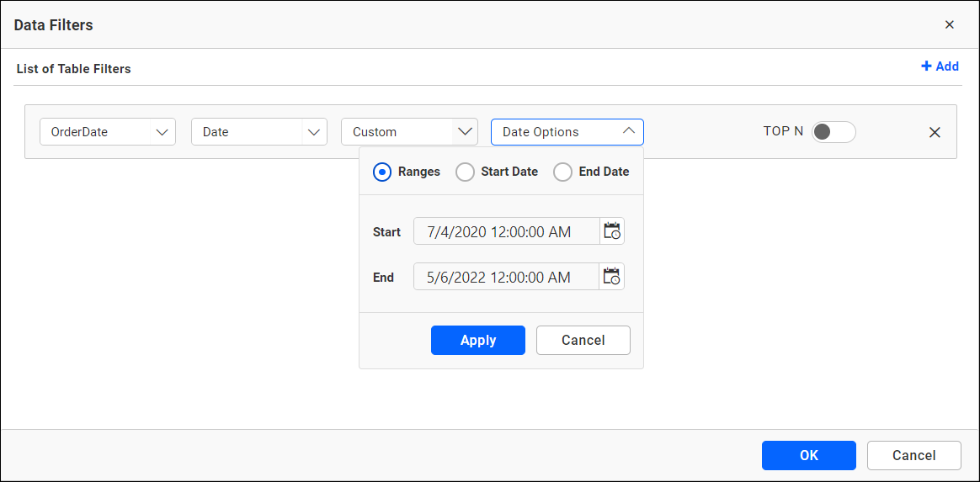This screenshot has width=980, height=482.
Task: Collapse the Date Options dropdown
Action: coord(567,132)
